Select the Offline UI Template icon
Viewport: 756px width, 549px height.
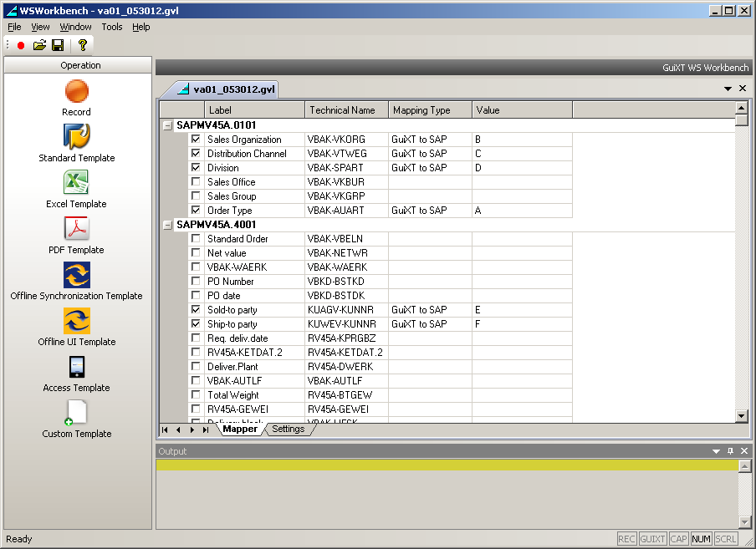[x=77, y=321]
